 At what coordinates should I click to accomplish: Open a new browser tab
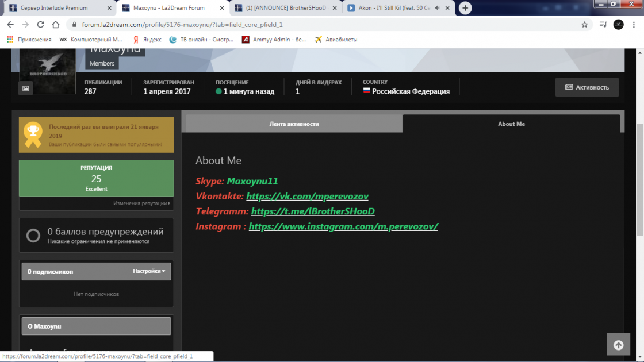coord(465,8)
